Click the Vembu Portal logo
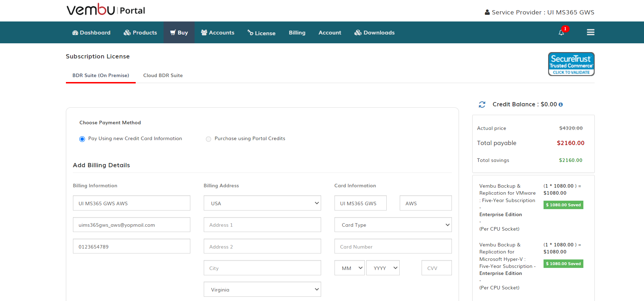This screenshot has height=301, width=644. point(106,10)
